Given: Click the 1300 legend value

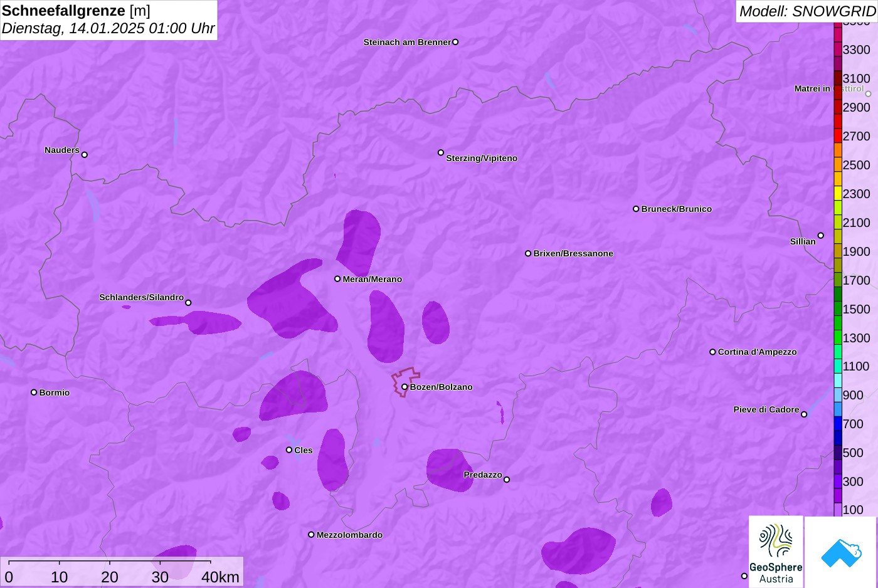Looking at the screenshot, I should pos(857,338).
